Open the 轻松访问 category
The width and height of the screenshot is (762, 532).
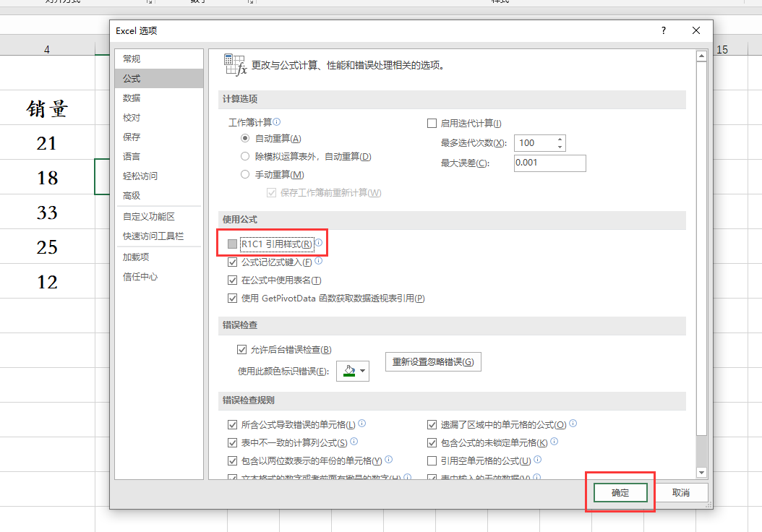tap(159, 176)
